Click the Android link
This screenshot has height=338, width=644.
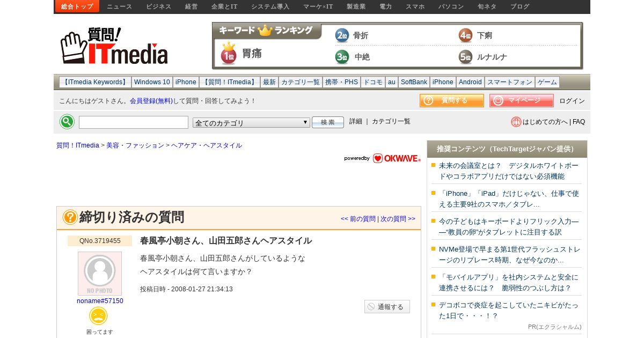(x=470, y=82)
